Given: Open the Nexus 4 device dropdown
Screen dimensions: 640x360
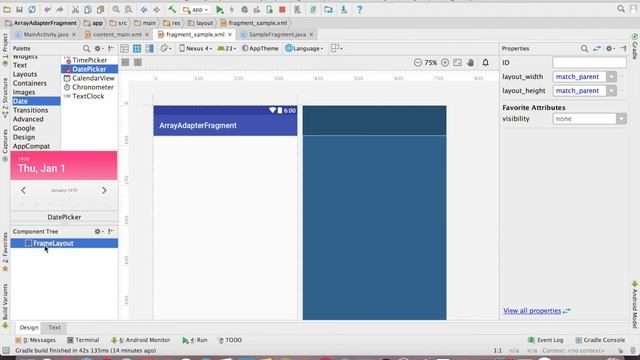Looking at the screenshot, I should point(196,49).
